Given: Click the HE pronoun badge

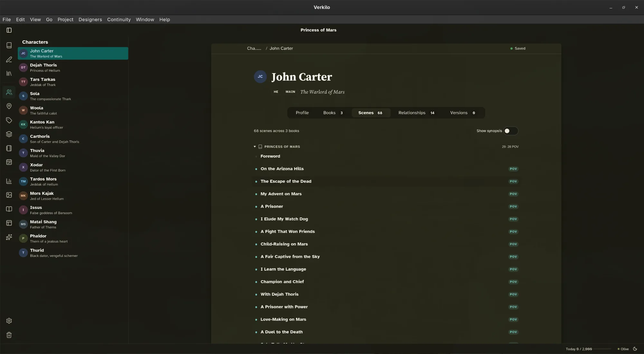Looking at the screenshot, I should (276, 92).
